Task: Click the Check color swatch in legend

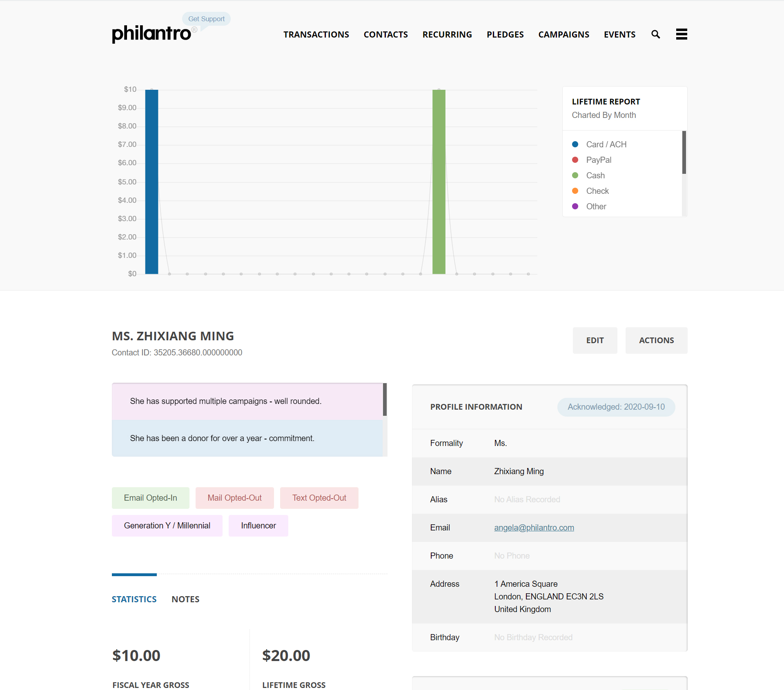Action: 574,191
